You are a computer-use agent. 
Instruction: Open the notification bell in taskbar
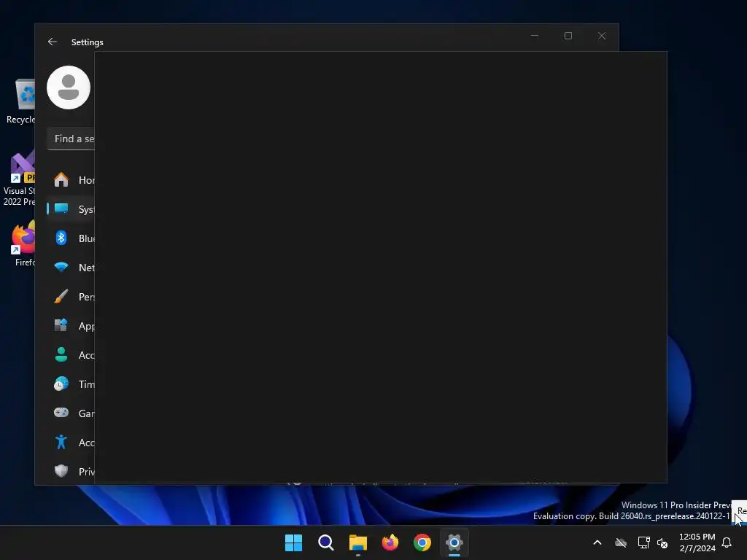pyautogui.click(x=727, y=542)
